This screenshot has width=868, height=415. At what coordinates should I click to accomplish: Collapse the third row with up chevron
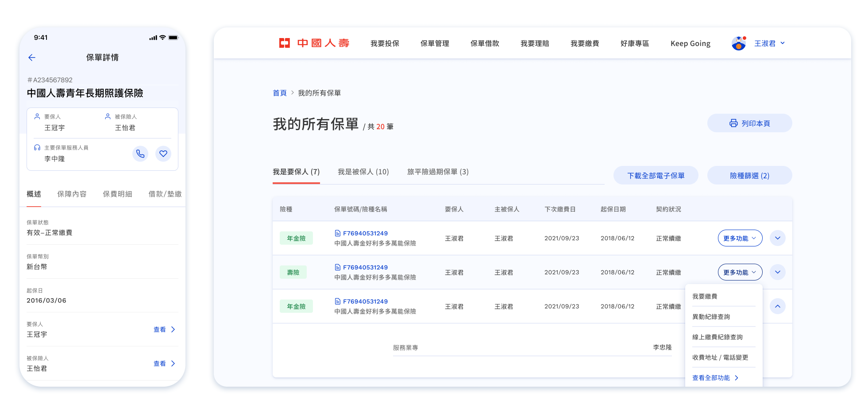coord(778,306)
